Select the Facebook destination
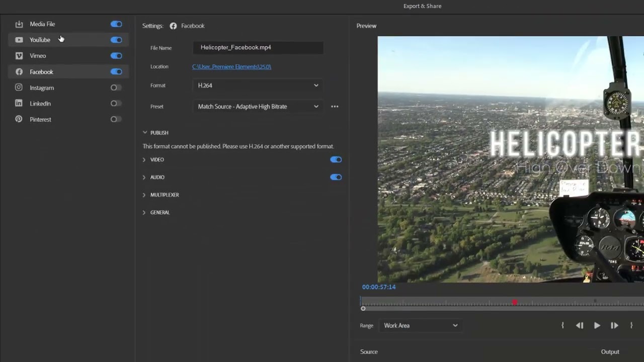 point(68,72)
